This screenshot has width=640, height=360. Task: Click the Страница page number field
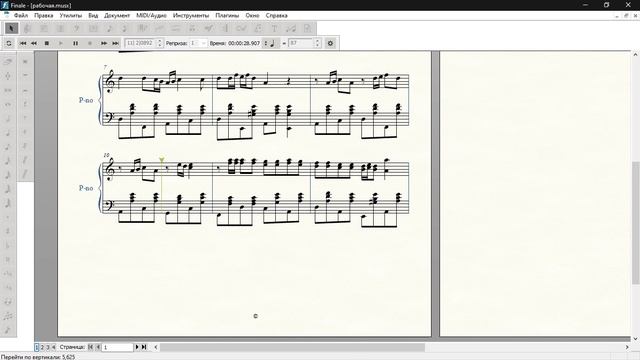coord(118,347)
